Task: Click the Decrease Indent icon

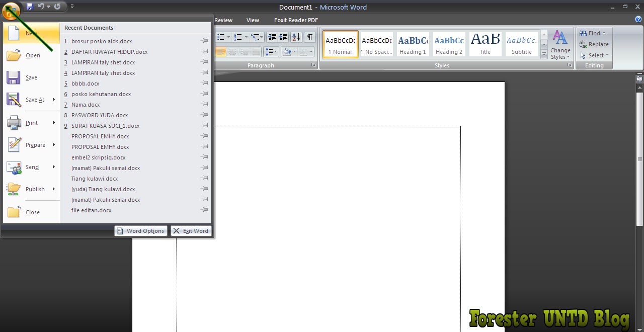Action: (272, 37)
